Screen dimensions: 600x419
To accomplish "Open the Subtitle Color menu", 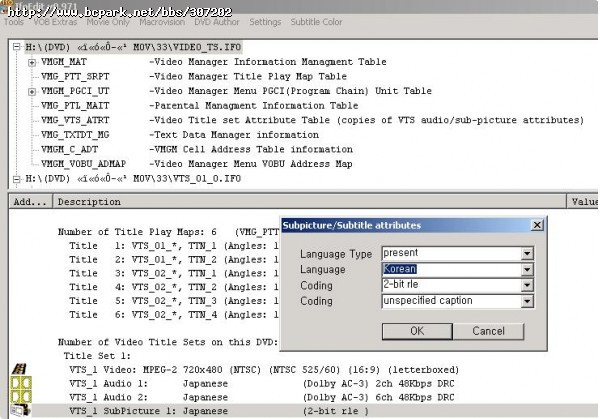I will tap(316, 22).
